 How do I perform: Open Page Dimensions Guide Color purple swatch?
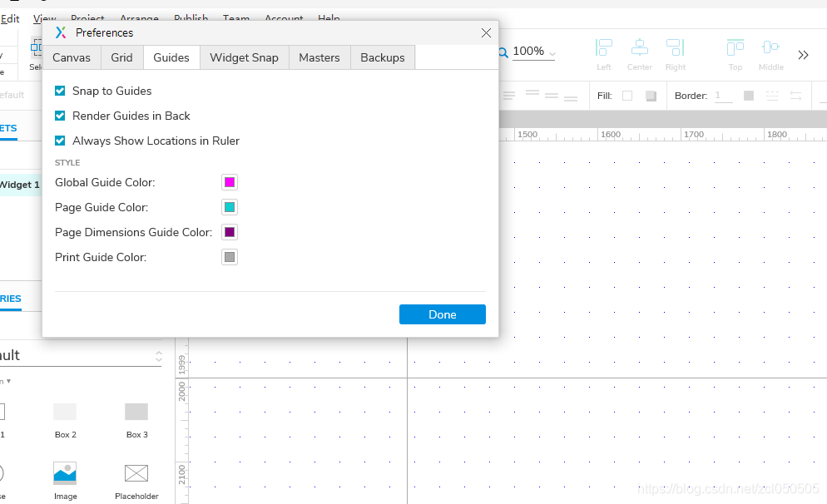[230, 232]
